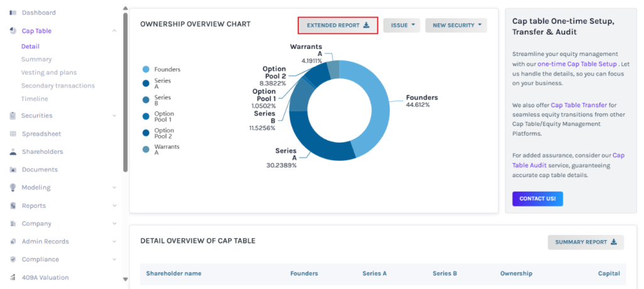This screenshot has width=644, height=289.
Task: Select Secondary transactions in Cap Table menu
Action: point(58,86)
